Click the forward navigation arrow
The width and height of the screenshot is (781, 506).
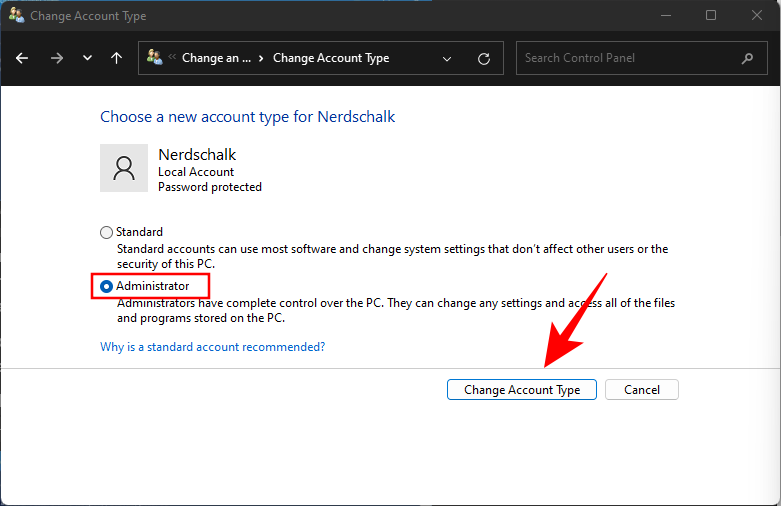pyautogui.click(x=56, y=58)
